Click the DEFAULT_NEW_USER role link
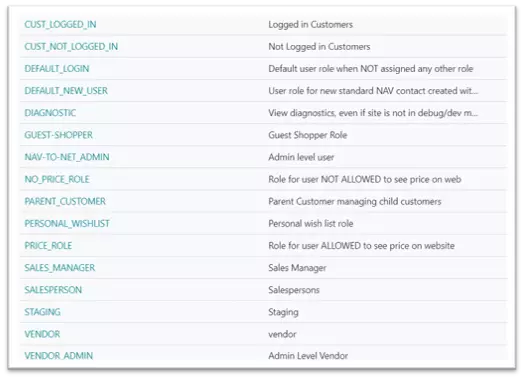The width and height of the screenshot is (524, 379). click(x=66, y=91)
